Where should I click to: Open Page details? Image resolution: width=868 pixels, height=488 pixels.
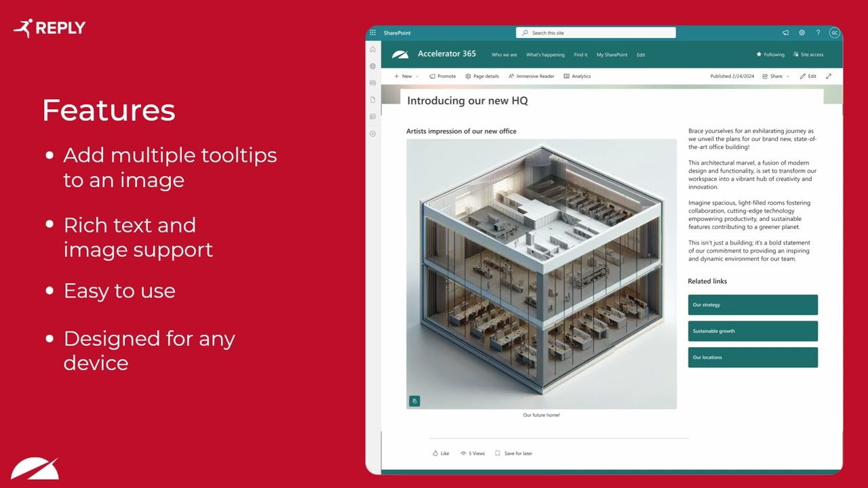(x=482, y=77)
